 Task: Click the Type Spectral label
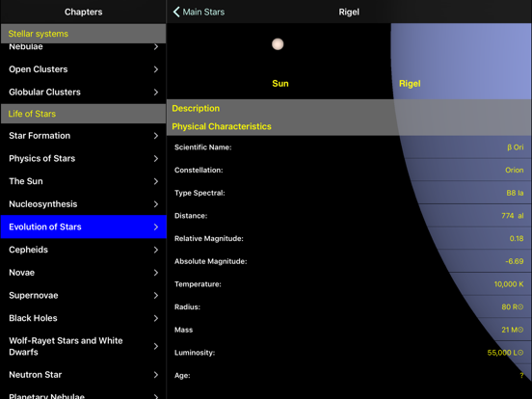[199, 193]
